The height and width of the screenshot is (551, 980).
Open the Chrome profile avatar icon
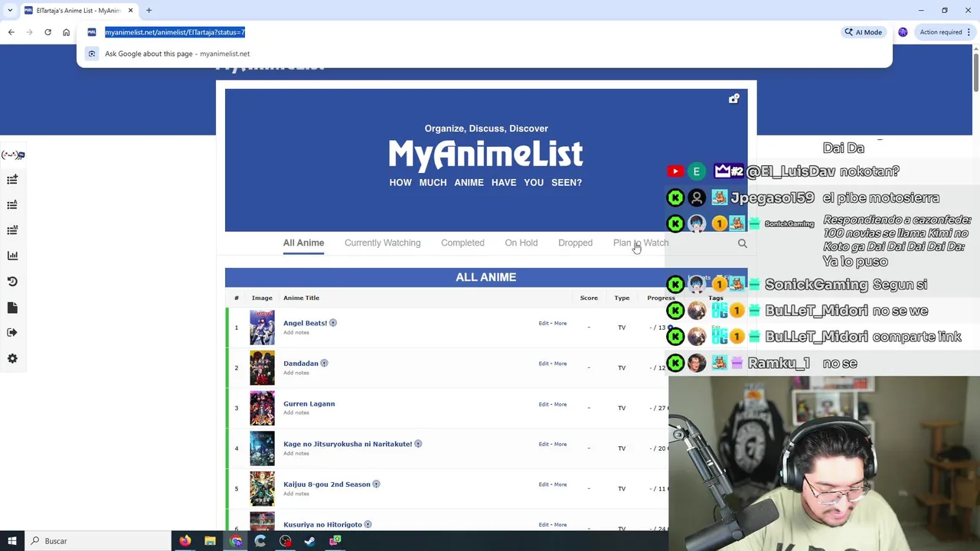(903, 32)
